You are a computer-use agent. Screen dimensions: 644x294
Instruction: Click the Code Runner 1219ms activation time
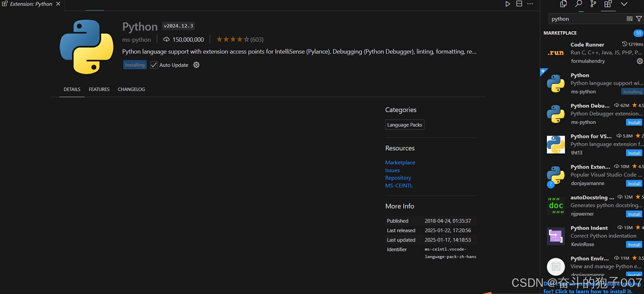coord(633,44)
